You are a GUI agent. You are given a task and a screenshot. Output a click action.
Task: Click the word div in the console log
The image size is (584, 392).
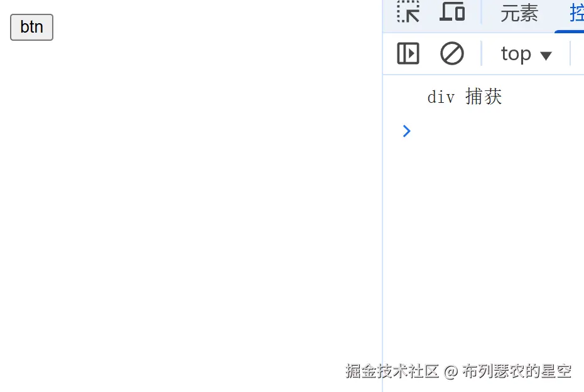click(x=441, y=97)
